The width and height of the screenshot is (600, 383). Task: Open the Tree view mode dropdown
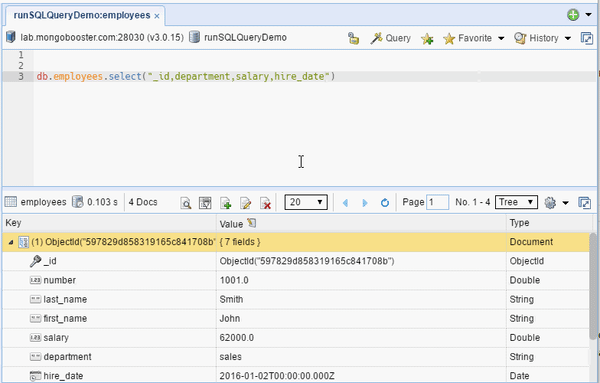pyautogui.click(x=516, y=202)
